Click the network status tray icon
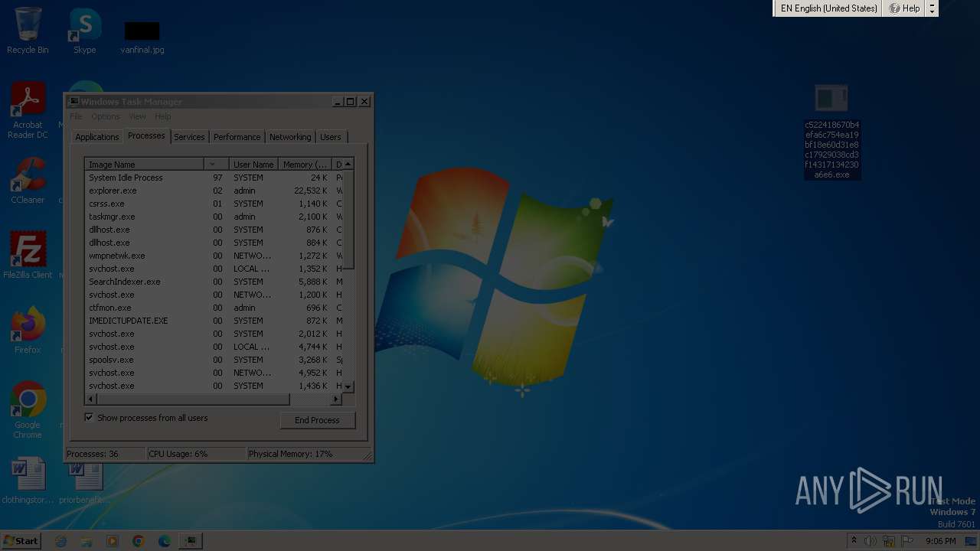Screen dimensions: 980x551 tap(889, 541)
